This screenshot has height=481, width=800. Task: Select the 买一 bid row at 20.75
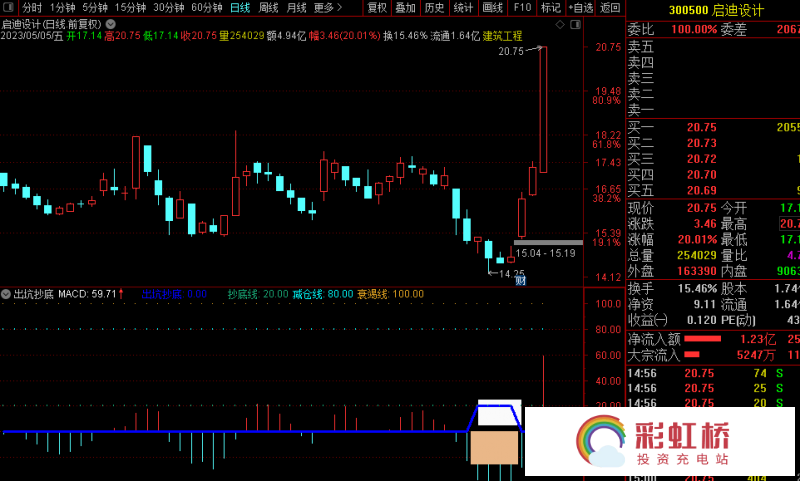tap(713, 127)
